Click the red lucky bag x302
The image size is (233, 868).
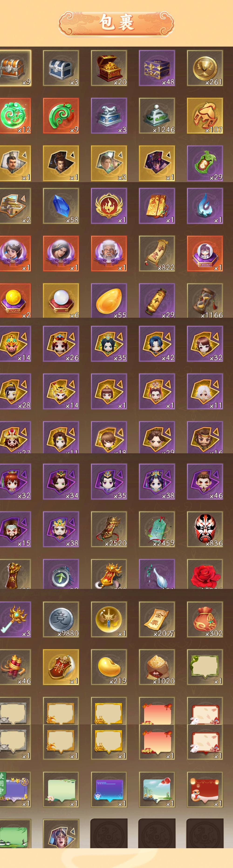pyautogui.click(x=205, y=619)
